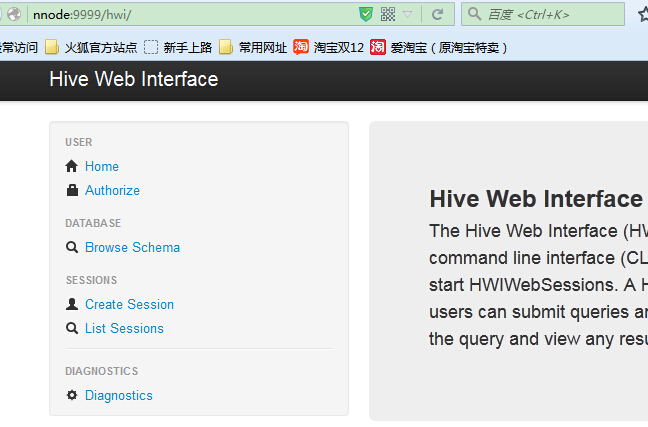
Task: Open the Authorize link
Action: pos(112,190)
